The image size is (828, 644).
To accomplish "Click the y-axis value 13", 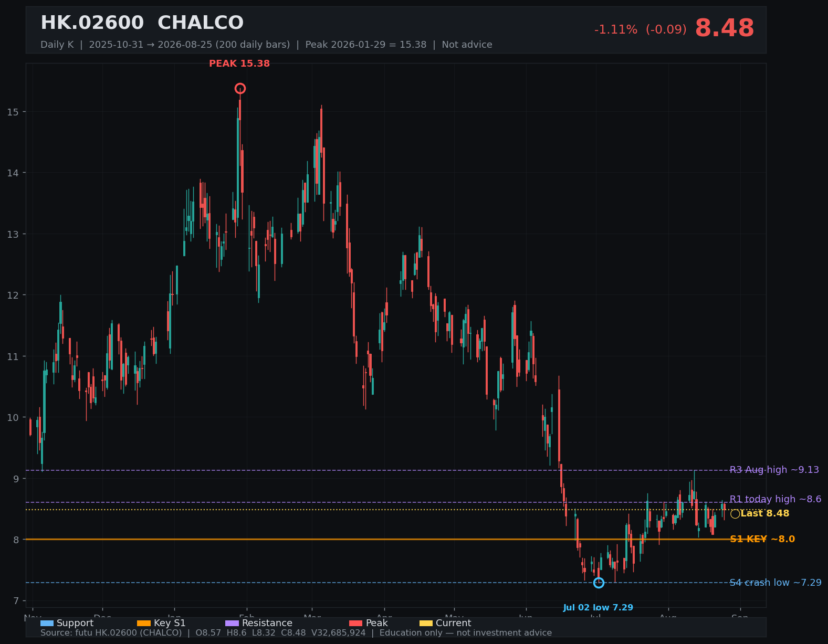I will [13, 234].
